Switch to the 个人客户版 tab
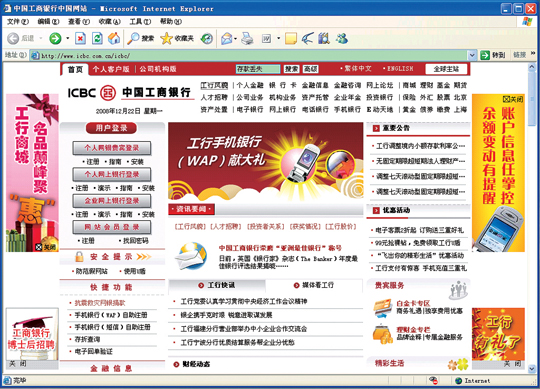Screen dimensions: 540x389 point(111,69)
